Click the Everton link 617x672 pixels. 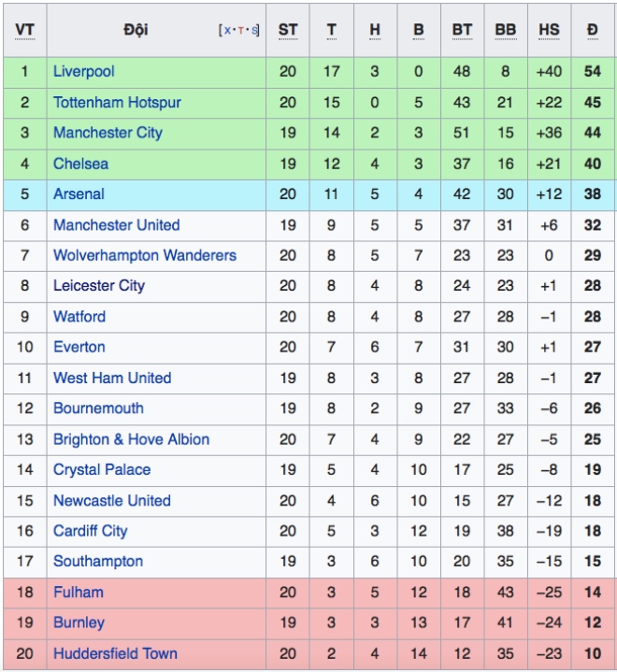pyautogui.click(x=79, y=347)
